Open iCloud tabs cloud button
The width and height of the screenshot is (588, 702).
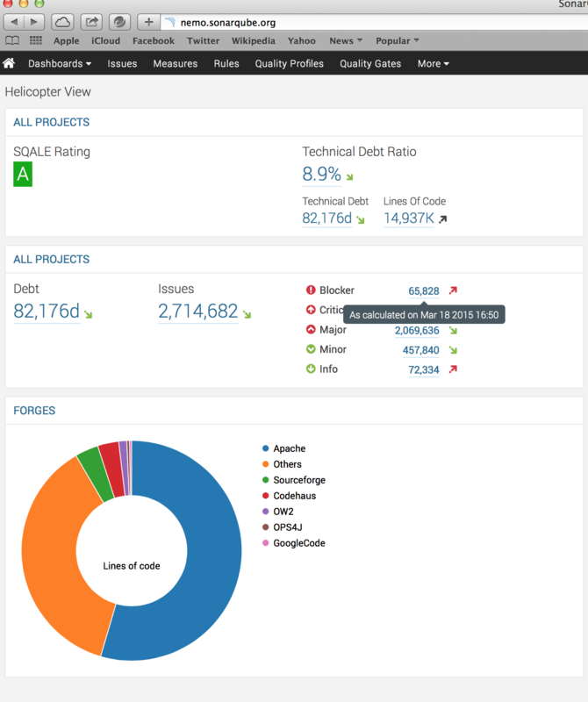[62, 21]
